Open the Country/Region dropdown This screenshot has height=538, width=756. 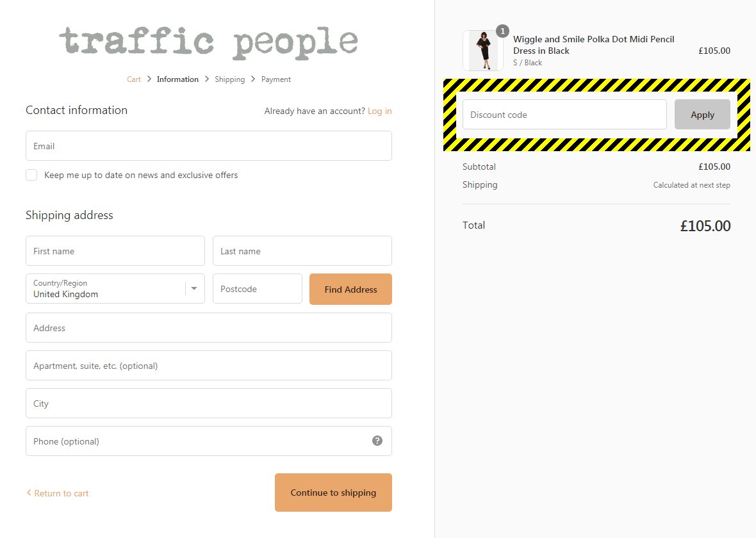point(115,289)
